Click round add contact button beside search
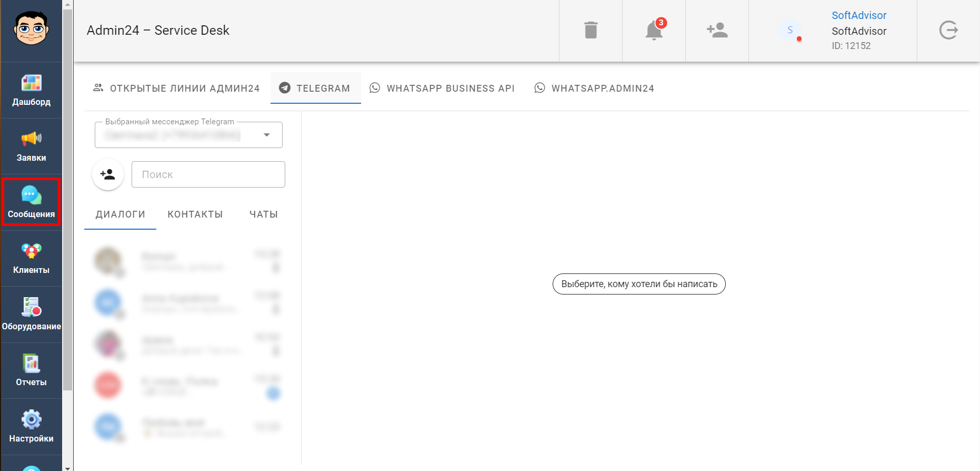The height and width of the screenshot is (471, 980). pos(108,174)
